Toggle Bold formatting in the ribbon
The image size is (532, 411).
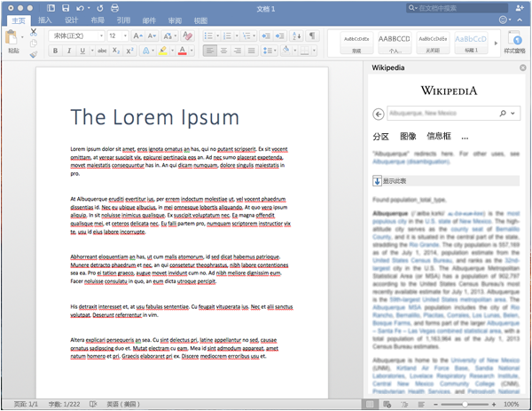(x=55, y=51)
